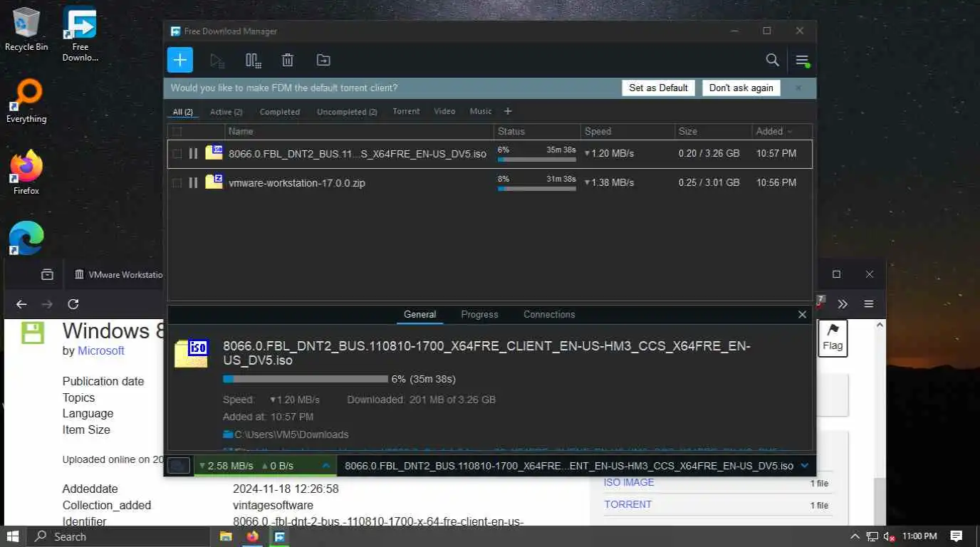Pause the vmware-workstation-17.0.0.zip download
The width and height of the screenshot is (980, 547).
[193, 183]
